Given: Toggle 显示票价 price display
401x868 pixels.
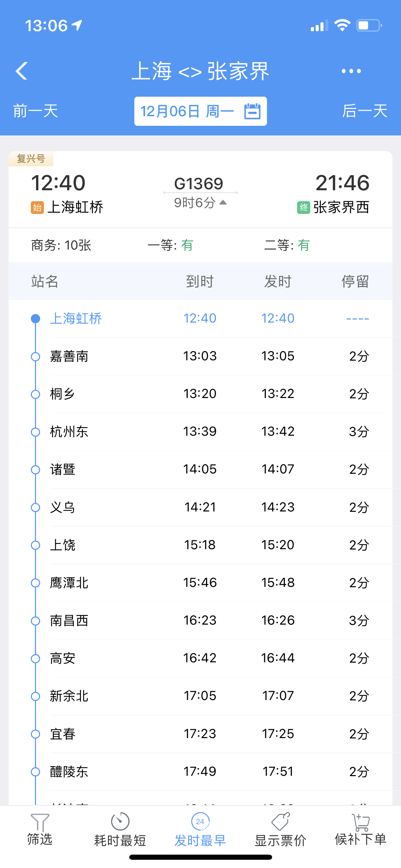Looking at the screenshot, I should 280,840.
